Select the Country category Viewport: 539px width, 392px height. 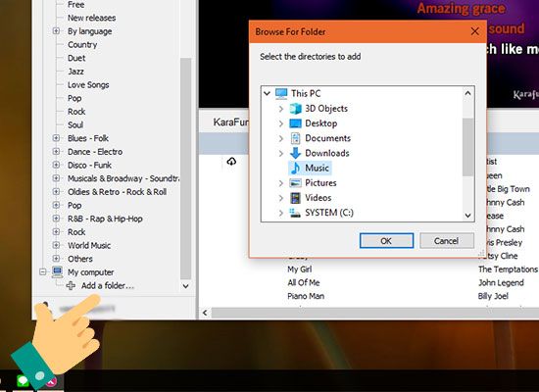[x=82, y=45]
